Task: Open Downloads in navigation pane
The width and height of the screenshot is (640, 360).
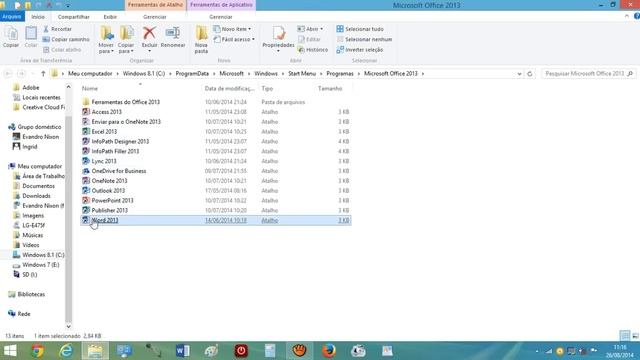Action: coord(36,196)
